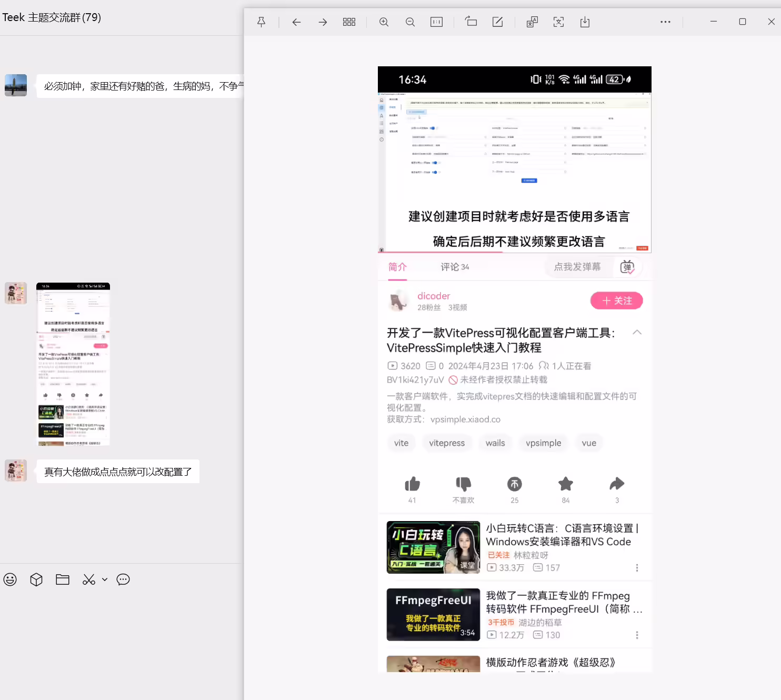Click the avatar beside the message '真有大佬做成点点点就可以改配置了'

tap(16, 471)
